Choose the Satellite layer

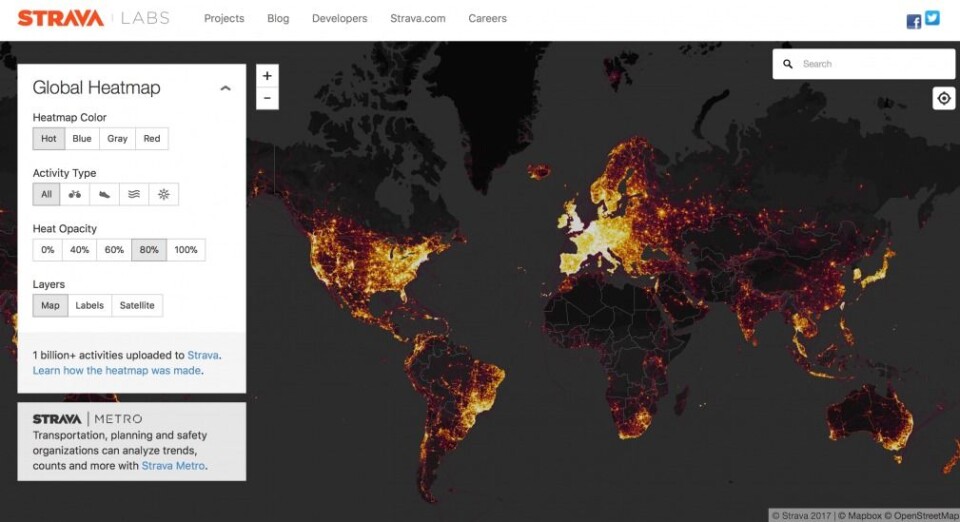point(137,305)
